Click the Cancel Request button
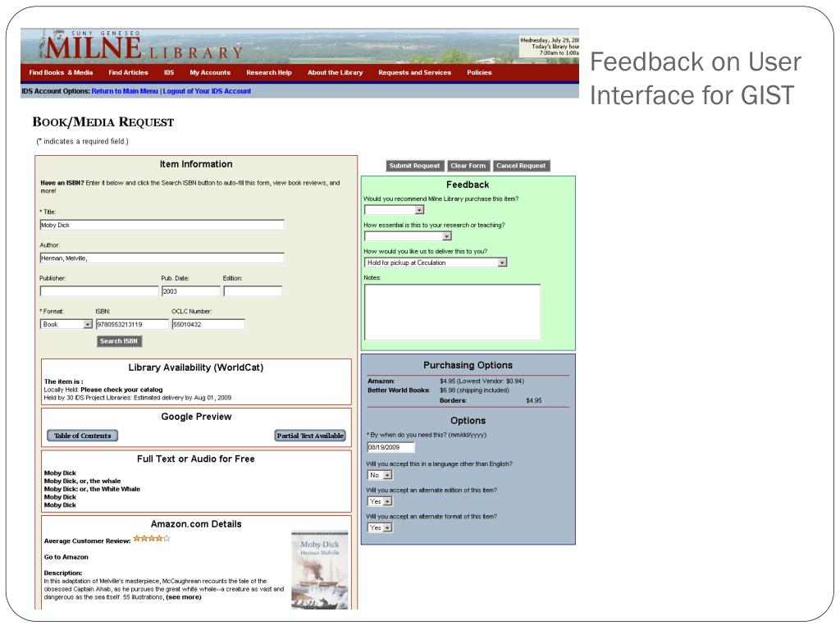 521,166
